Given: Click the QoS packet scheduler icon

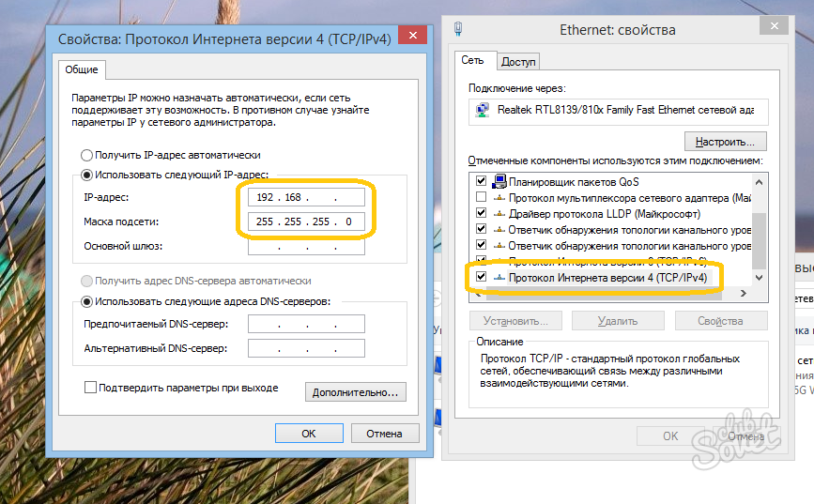Looking at the screenshot, I should (499, 181).
